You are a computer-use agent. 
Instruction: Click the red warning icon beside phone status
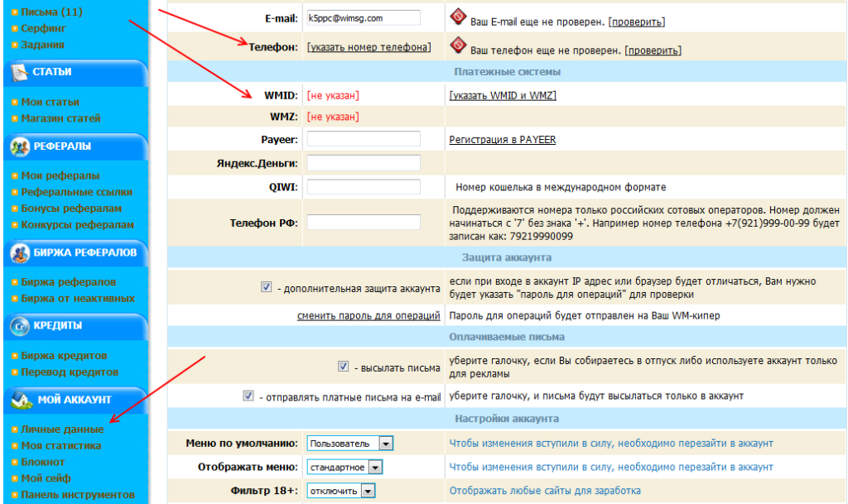(458, 46)
